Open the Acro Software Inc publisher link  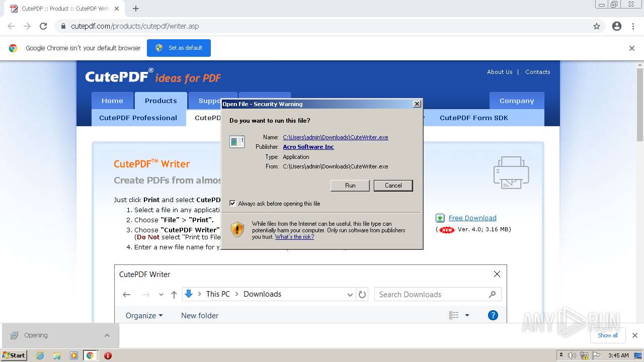[x=308, y=147]
